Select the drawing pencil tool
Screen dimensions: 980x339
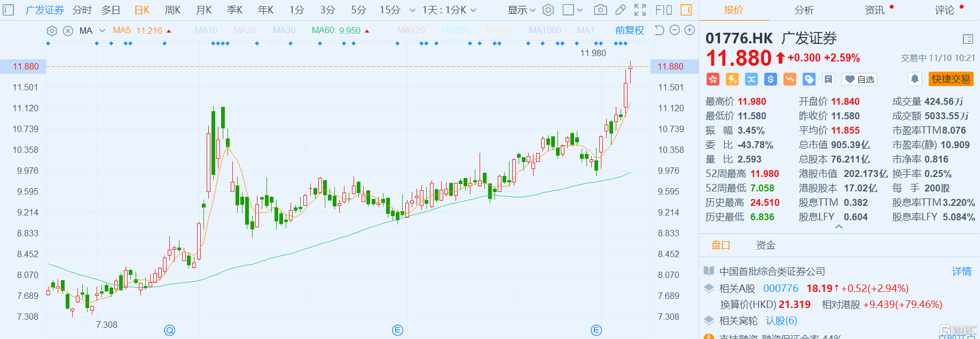[x=621, y=10]
